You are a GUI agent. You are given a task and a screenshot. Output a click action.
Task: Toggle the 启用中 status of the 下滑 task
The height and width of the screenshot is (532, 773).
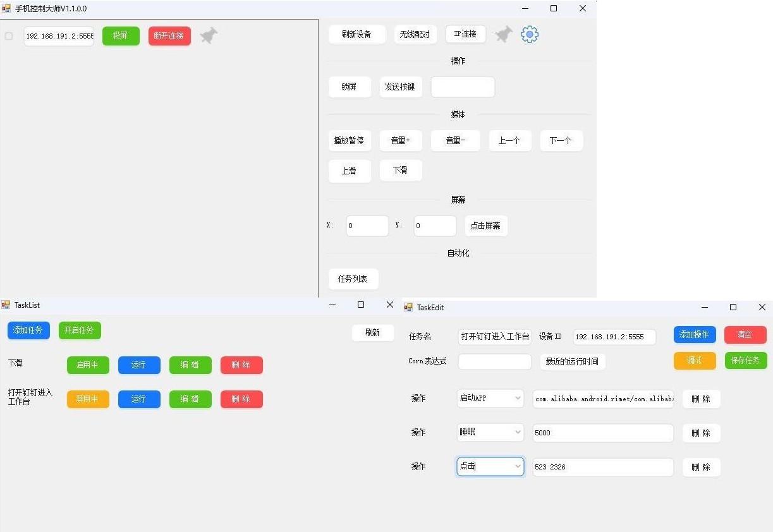[x=88, y=365]
